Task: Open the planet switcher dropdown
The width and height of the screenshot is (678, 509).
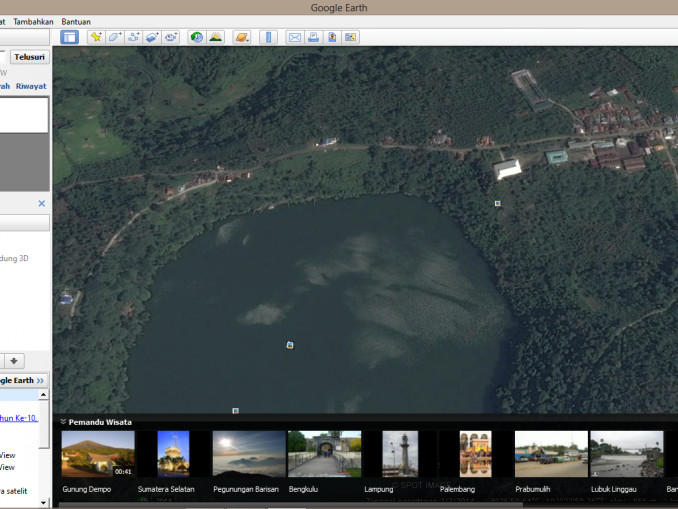Action: point(242,37)
